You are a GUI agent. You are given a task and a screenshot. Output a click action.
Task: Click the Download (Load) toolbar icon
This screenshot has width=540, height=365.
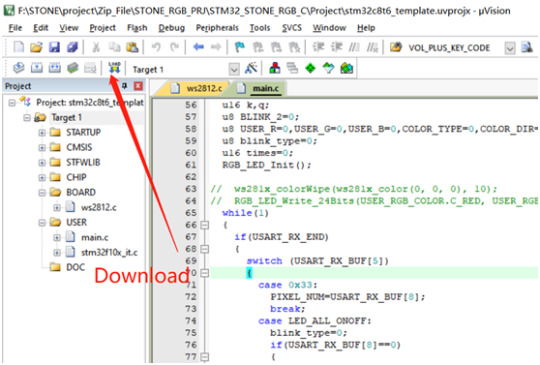coord(114,68)
